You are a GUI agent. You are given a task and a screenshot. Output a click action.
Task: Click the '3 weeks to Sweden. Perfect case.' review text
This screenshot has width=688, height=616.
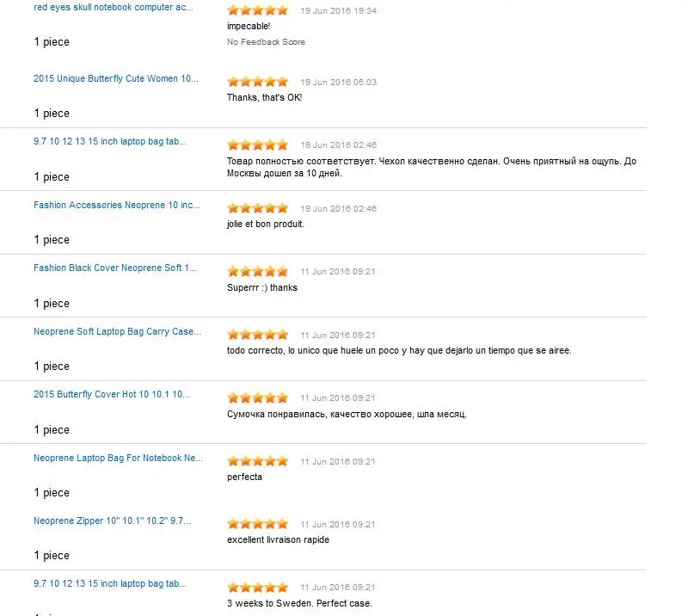pos(299,603)
